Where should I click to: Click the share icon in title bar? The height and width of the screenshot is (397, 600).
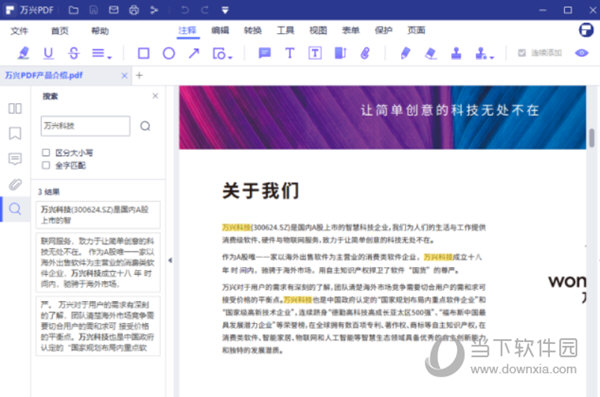(x=154, y=10)
